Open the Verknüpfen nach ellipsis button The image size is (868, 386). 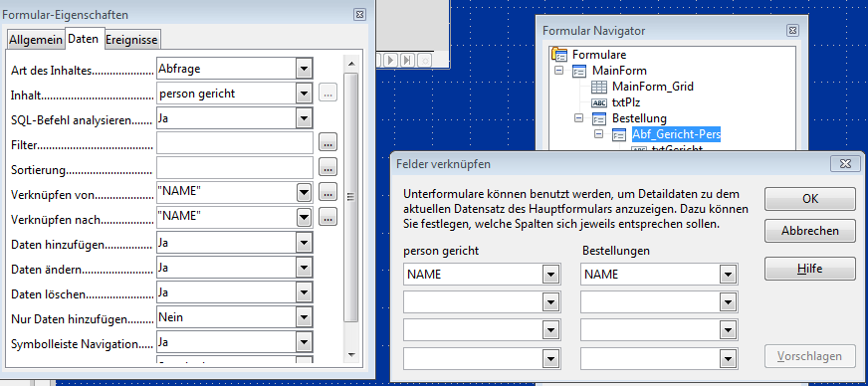(x=327, y=216)
